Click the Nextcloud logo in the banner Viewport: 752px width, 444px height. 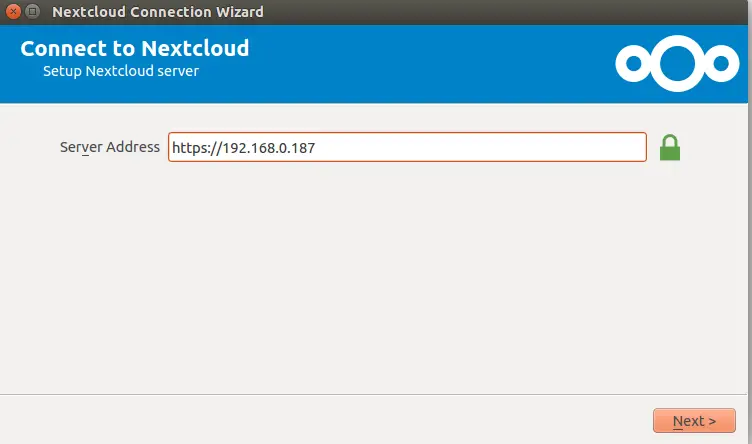(x=677, y=63)
